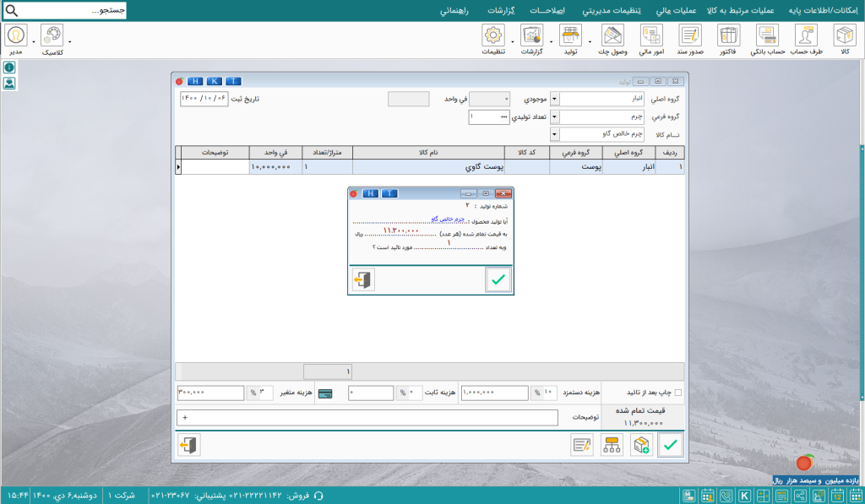Open the فاکتور (invoice) toolbar icon

coord(728,35)
